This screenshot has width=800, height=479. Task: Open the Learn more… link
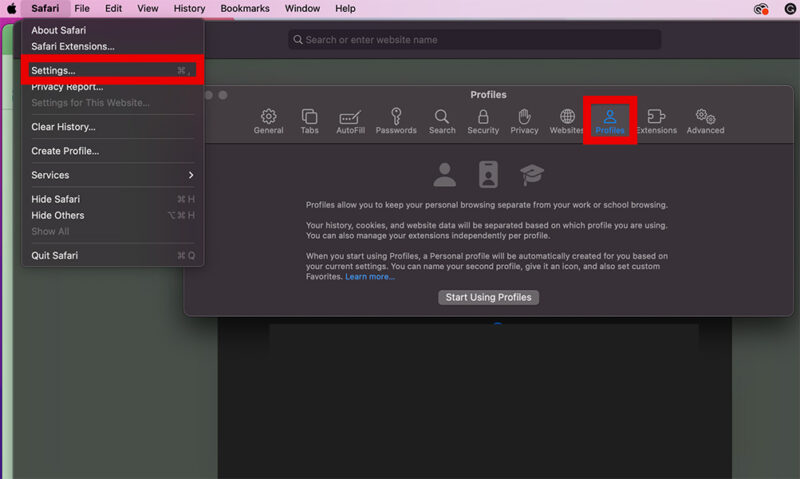[370, 276]
